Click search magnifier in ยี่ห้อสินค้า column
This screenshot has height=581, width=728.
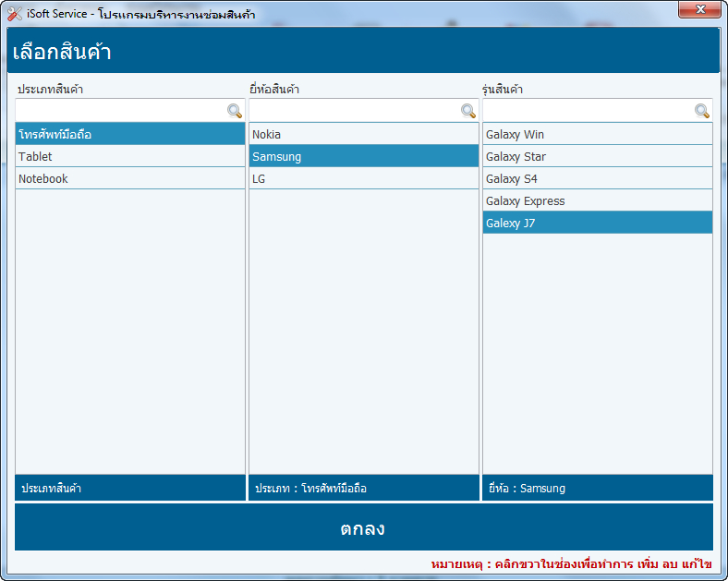tap(468, 111)
